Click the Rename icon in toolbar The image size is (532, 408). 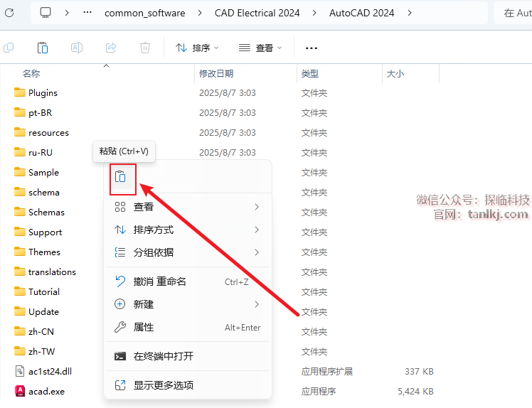point(77,48)
